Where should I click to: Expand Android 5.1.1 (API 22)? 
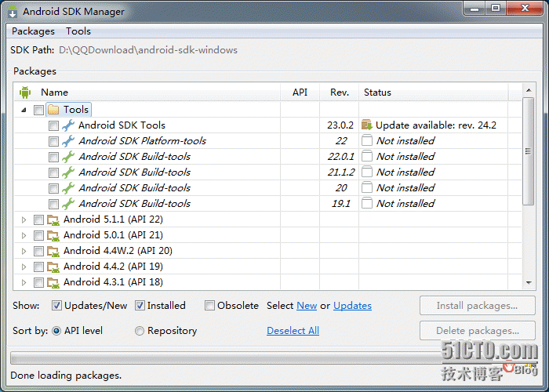pyautogui.click(x=24, y=220)
